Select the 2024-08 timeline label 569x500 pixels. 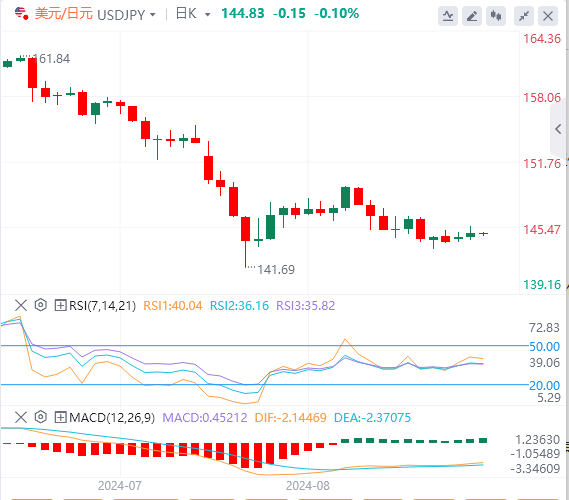308,485
